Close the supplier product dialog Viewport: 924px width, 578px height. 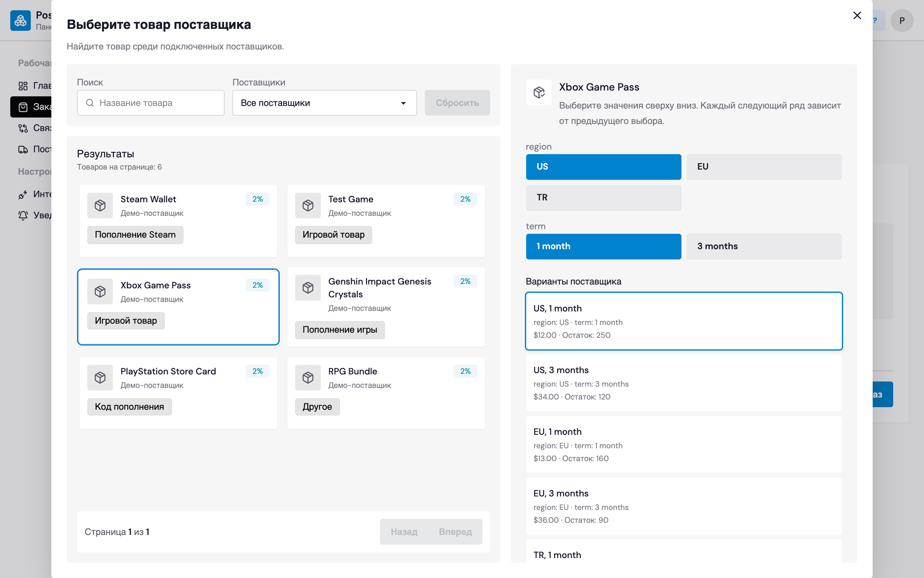point(857,15)
